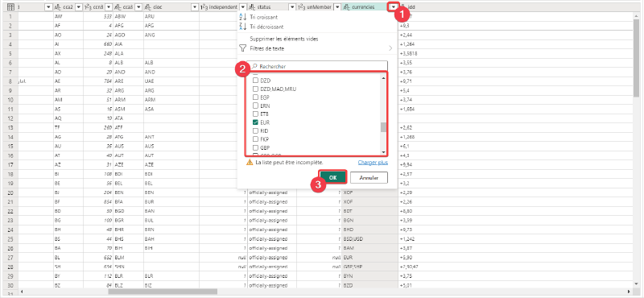The height and width of the screenshot is (298, 644).
Task: Click the number type icon of unMember column
Action: point(301,7)
